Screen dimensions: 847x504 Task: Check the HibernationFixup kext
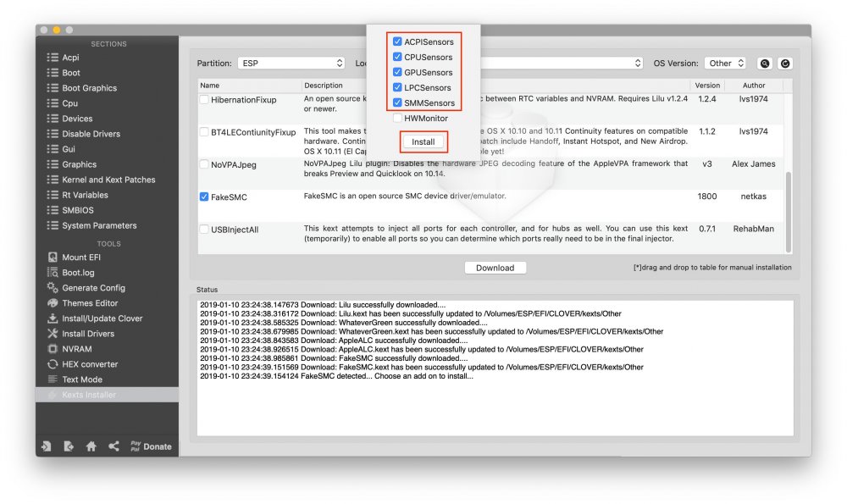[x=204, y=99]
